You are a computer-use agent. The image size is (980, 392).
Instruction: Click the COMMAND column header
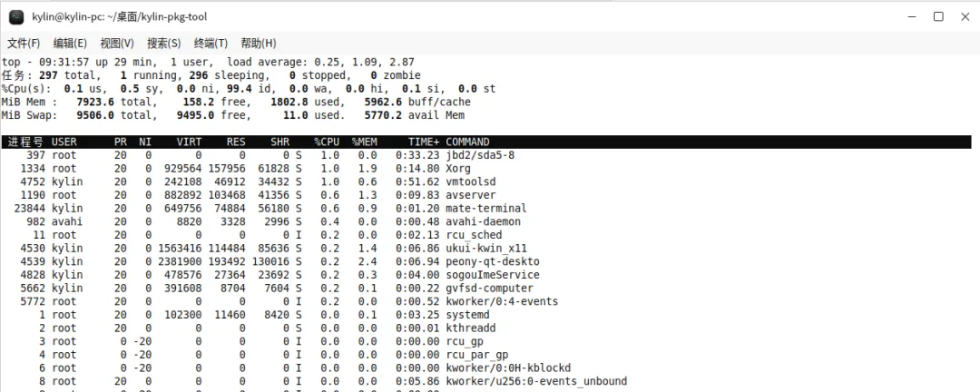[467, 142]
